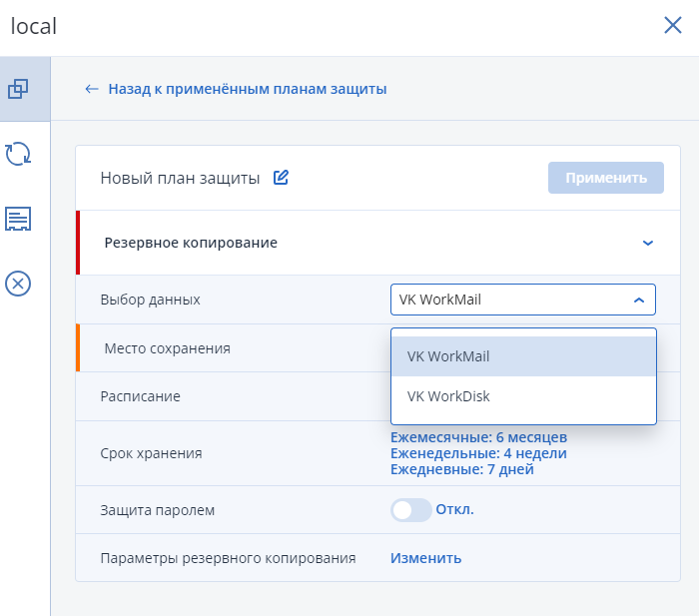Open Ежедневные: 7 дней retention link
Image resolution: width=699 pixels, height=616 pixels.
pos(462,469)
